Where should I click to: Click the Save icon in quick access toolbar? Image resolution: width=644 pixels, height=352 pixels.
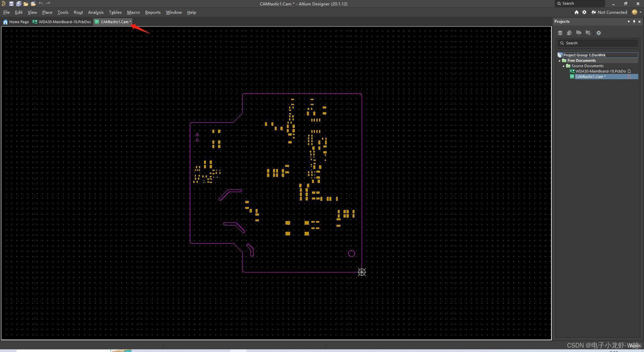click(11, 4)
